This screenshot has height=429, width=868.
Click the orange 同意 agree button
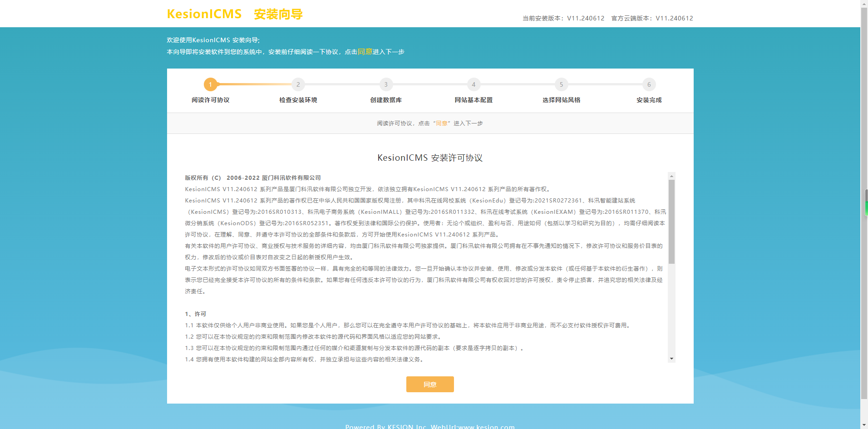click(430, 384)
